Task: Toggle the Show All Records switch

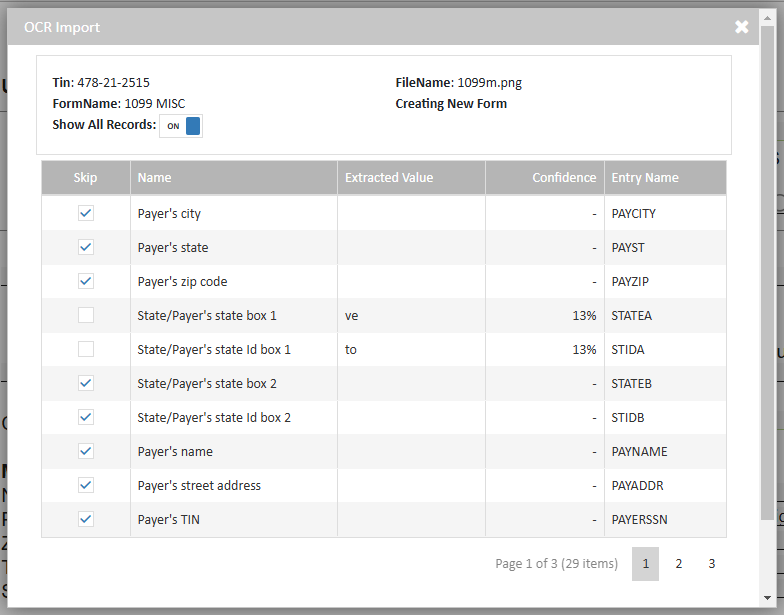Action: click(181, 126)
